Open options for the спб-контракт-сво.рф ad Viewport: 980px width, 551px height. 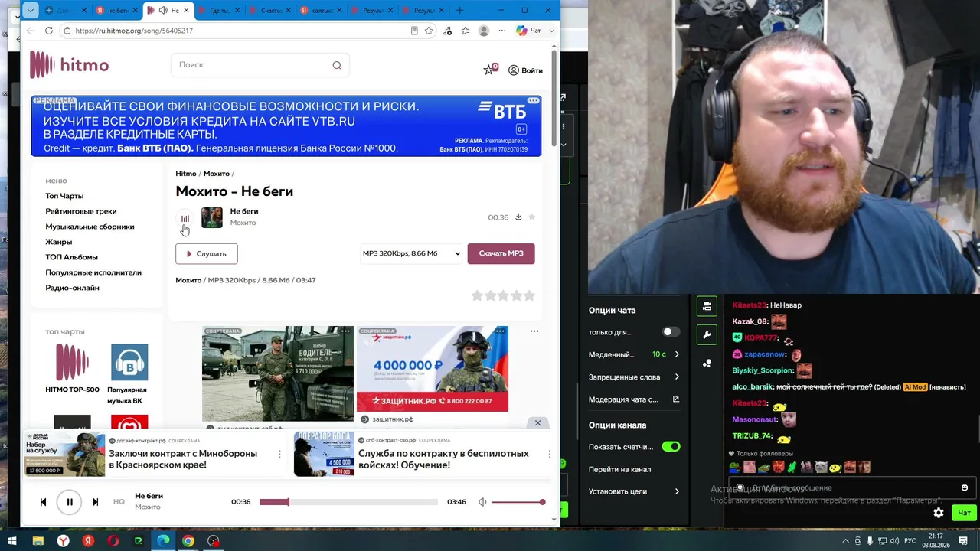coord(549,454)
